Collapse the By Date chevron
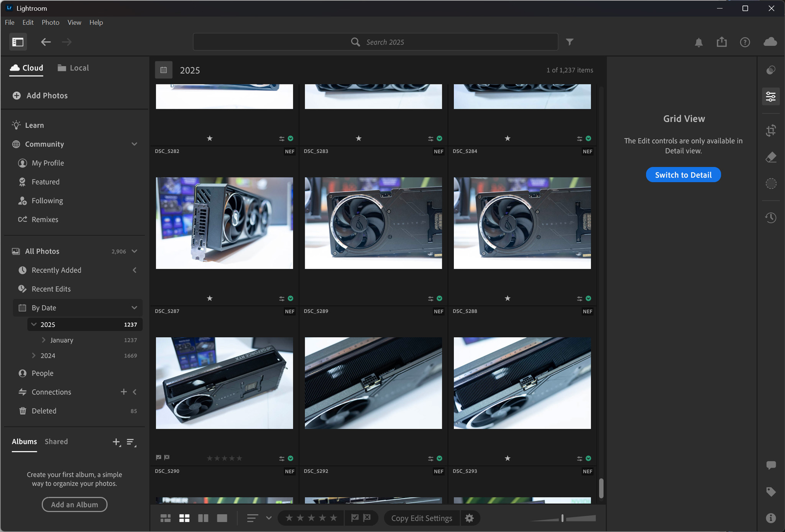This screenshot has height=532, width=785. pyautogui.click(x=134, y=308)
